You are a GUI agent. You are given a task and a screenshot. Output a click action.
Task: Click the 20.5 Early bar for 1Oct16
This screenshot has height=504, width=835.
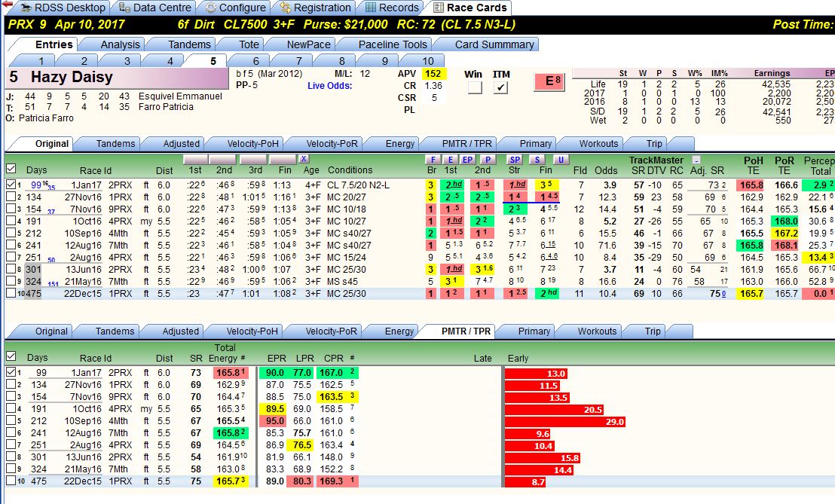pos(555,409)
